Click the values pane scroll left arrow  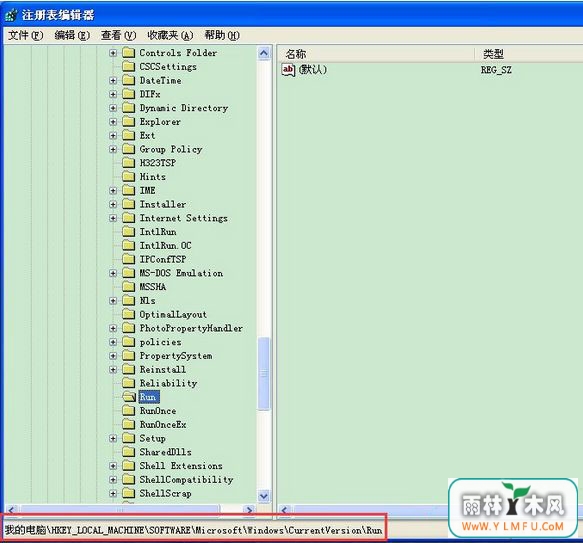pyautogui.click(x=285, y=510)
